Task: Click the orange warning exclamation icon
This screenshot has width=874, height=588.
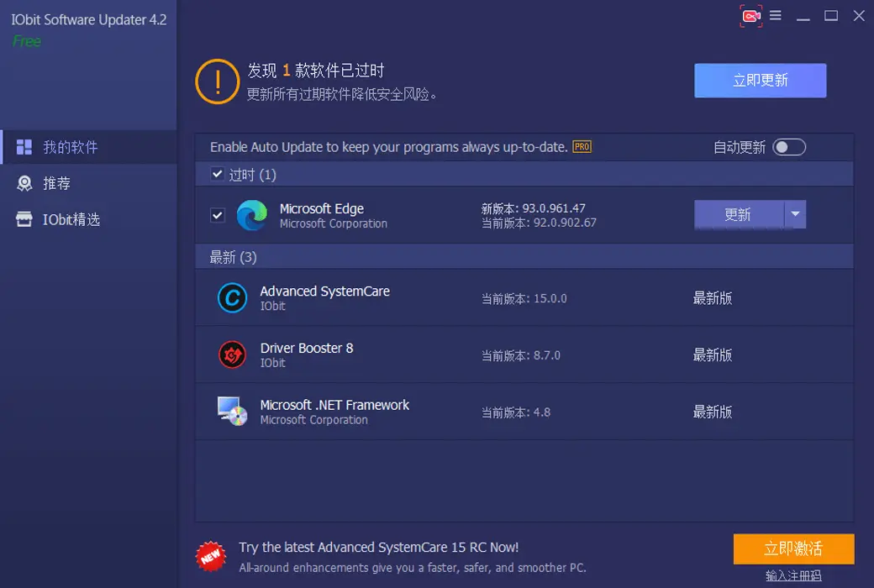Action: [218, 81]
